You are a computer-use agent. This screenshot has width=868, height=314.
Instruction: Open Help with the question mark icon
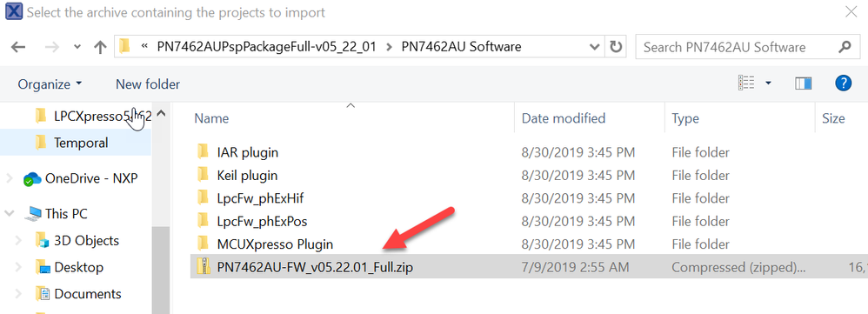coord(843,84)
